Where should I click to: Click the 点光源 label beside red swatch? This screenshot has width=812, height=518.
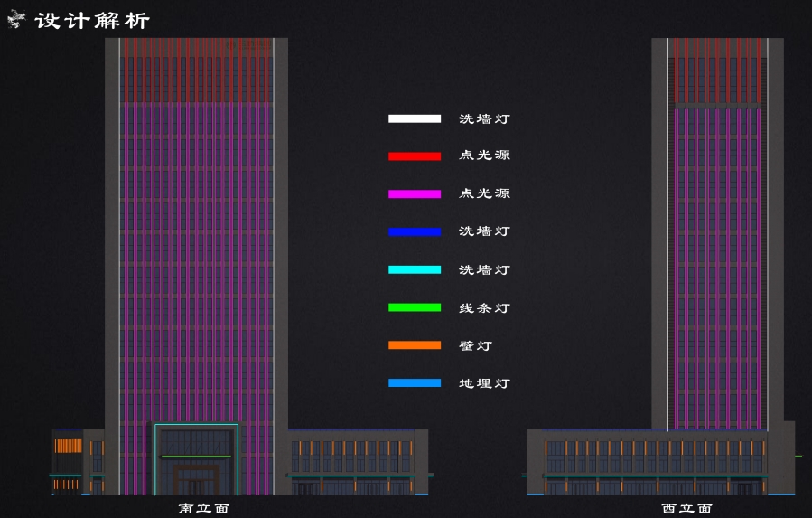[484, 155]
